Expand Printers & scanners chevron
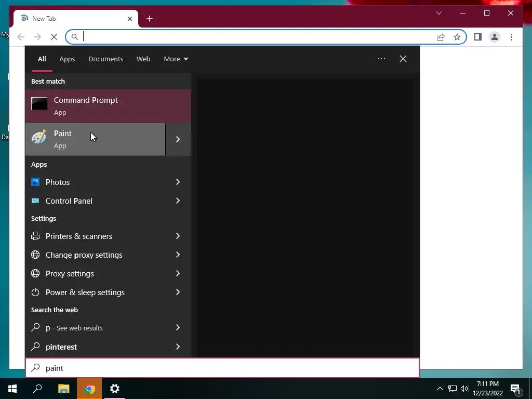532x399 pixels. 178,236
